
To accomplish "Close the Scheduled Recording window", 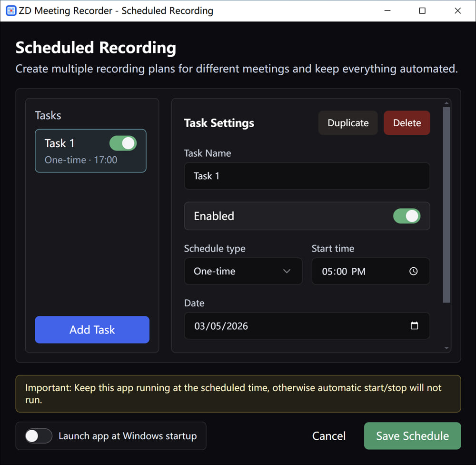I will [x=457, y=10].
